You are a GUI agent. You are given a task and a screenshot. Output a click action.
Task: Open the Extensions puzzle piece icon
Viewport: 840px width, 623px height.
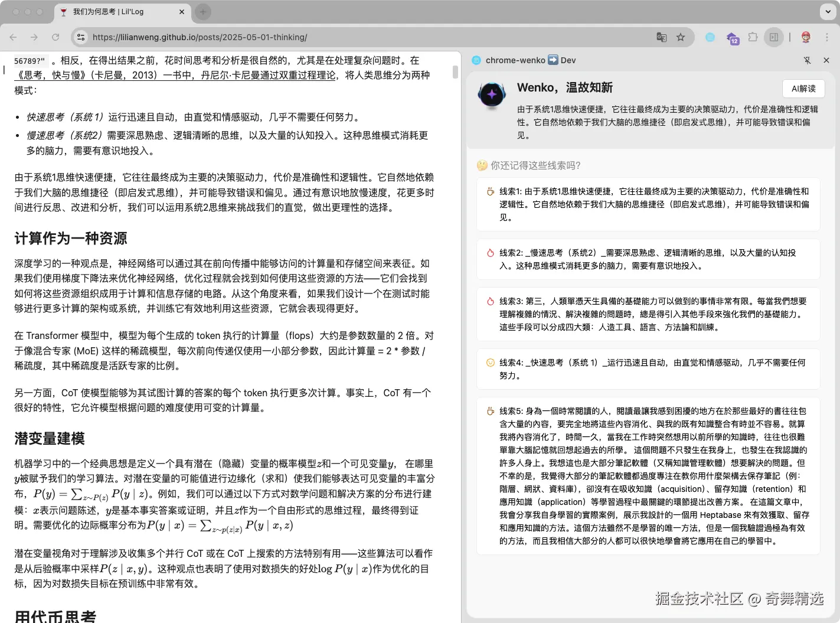tap(753, 37)
